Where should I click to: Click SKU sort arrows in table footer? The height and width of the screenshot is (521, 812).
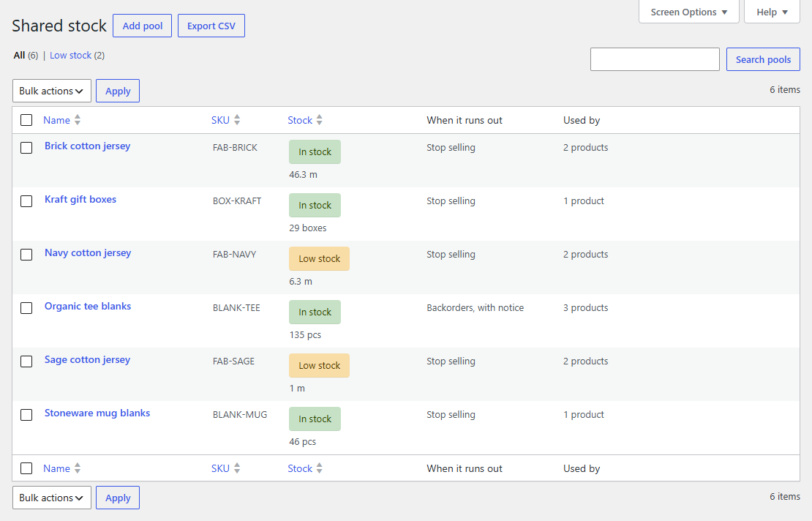pos(237,468)
